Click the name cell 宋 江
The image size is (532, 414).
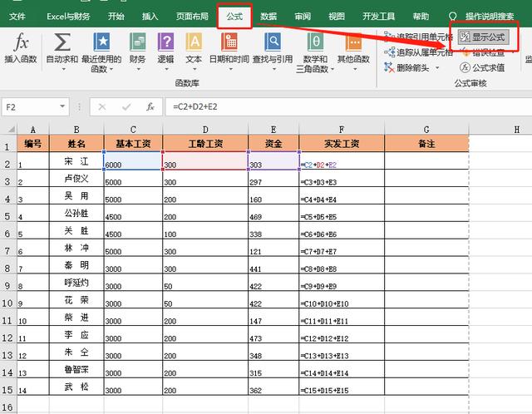(x=76, y=160)
